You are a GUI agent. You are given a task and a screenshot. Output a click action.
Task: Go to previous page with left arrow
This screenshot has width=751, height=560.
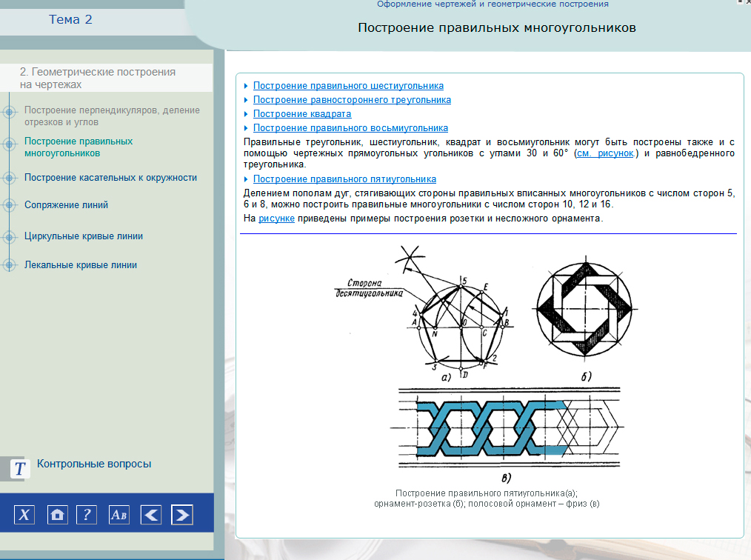151,515
